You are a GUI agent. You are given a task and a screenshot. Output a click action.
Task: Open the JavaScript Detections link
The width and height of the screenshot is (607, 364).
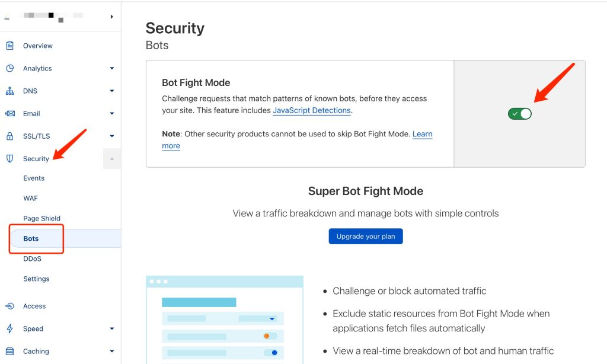pos(312,110)
